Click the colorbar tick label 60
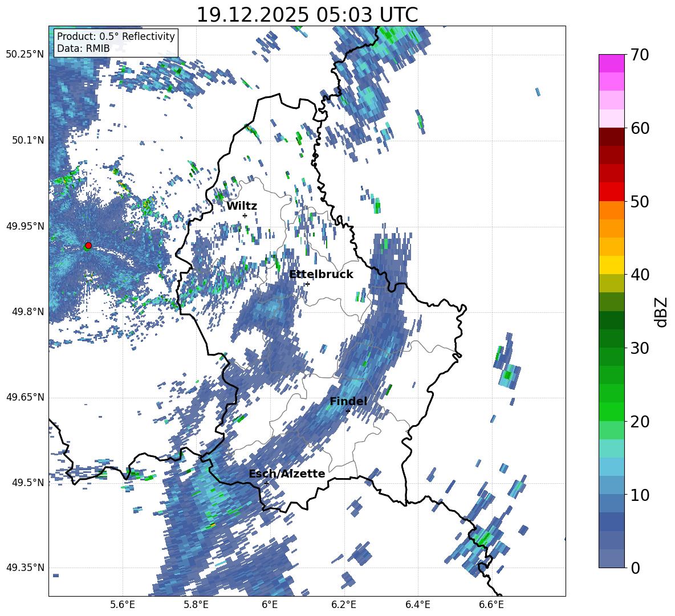The height and width of the screenshot is (616, 675). click(x=640, y=128)
